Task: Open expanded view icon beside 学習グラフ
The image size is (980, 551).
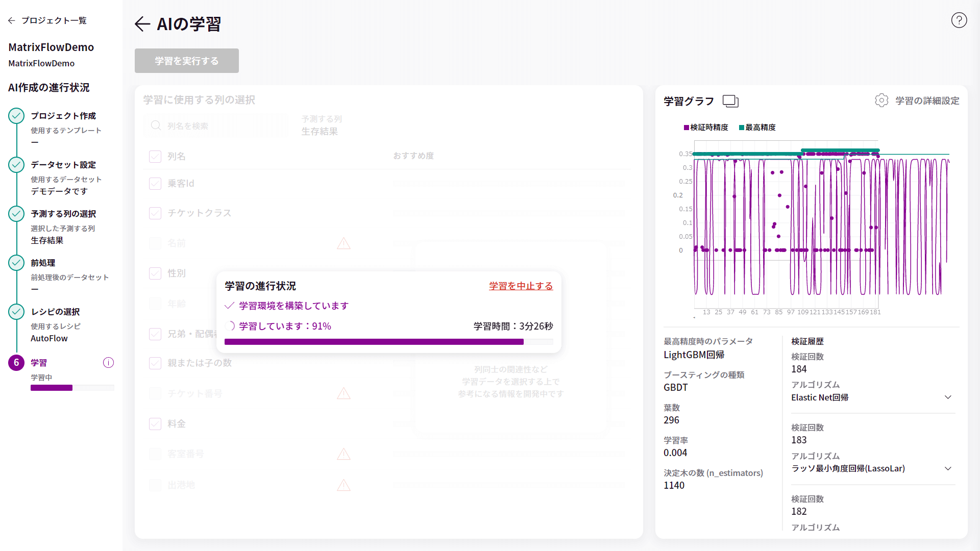Action: 730,101
